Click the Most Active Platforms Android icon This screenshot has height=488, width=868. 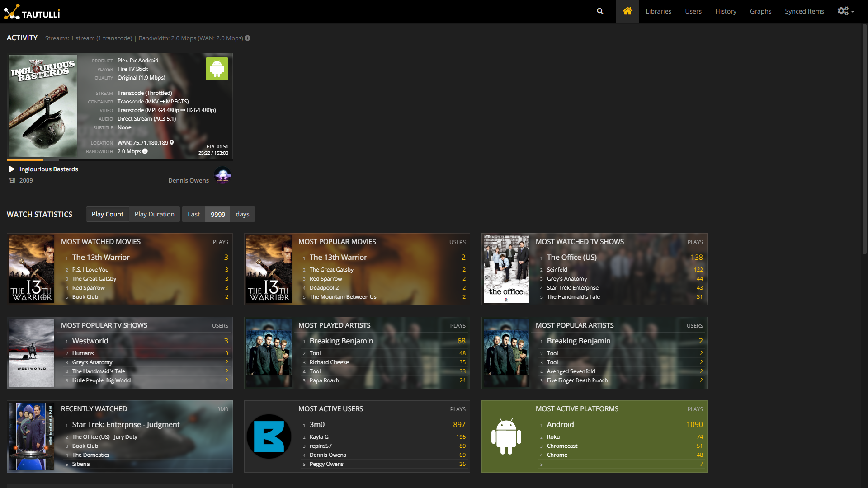click(506, 436)
